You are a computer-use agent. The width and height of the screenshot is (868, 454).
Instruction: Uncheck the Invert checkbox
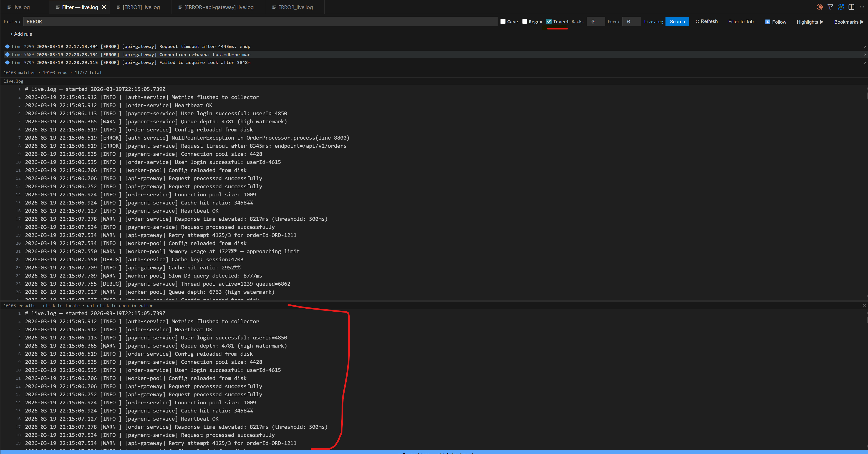point(549,22)
